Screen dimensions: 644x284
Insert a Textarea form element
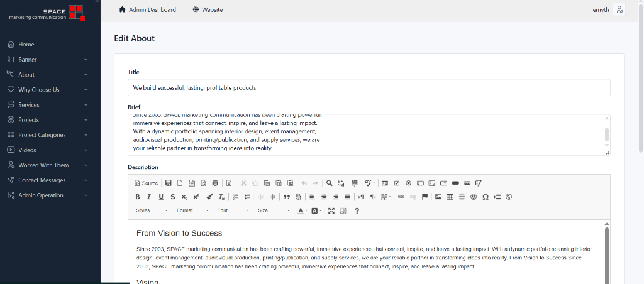pyautogui.click(x=432, y=183)
